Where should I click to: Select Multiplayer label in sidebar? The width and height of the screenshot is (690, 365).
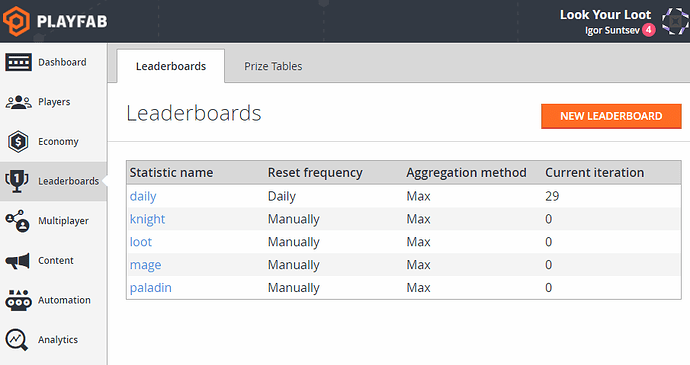(63, 221)
